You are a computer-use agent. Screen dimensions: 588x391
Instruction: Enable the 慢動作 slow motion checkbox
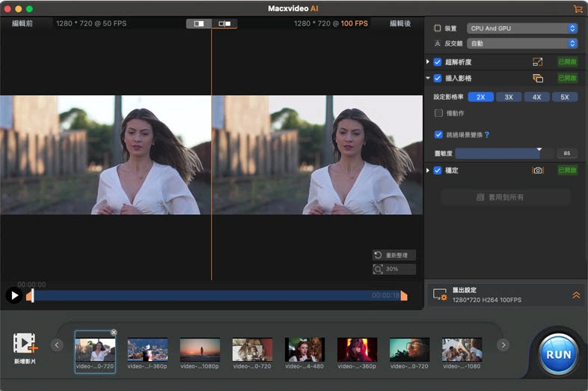tap(439, 113)
